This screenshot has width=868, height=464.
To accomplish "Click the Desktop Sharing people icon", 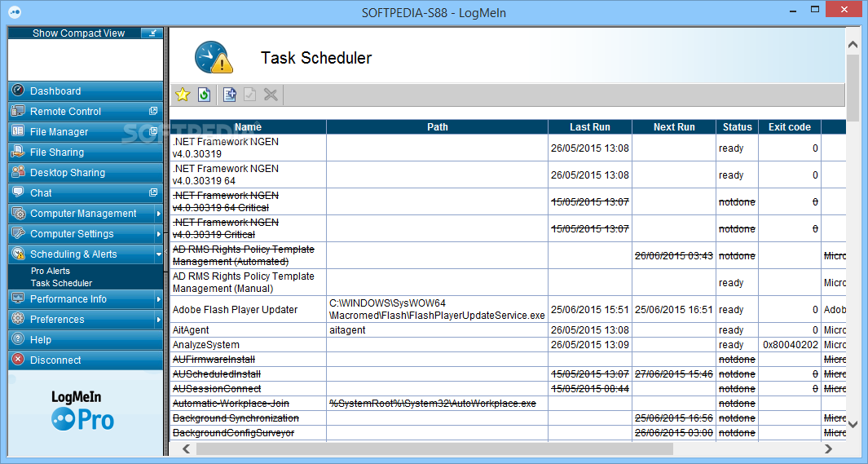I will (18, 171).
